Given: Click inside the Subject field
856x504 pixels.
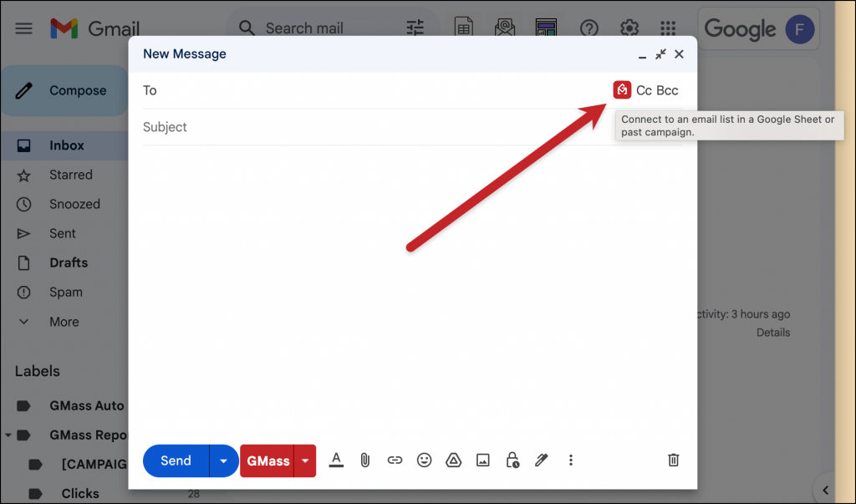Looking at the screenshot, I should [x=334, y=126].
